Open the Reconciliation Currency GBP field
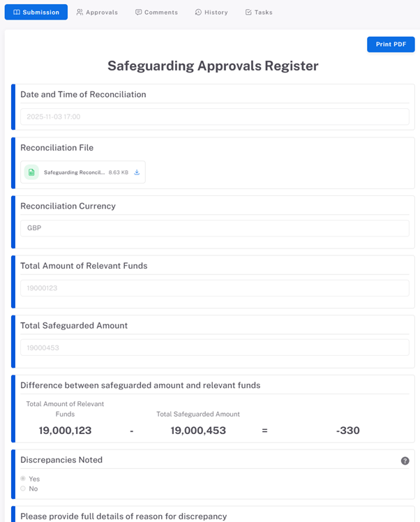 click(x=214, y=228)
